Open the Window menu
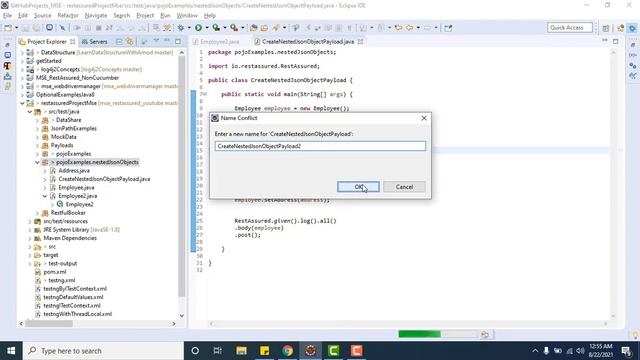Screen dimensions: 640x360 [x=187, y=16]
